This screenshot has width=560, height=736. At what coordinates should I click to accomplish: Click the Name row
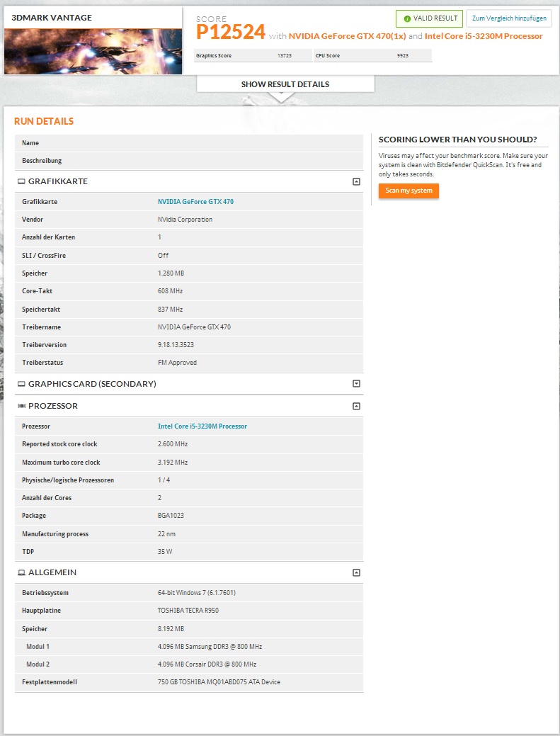[x=189, y=143]
